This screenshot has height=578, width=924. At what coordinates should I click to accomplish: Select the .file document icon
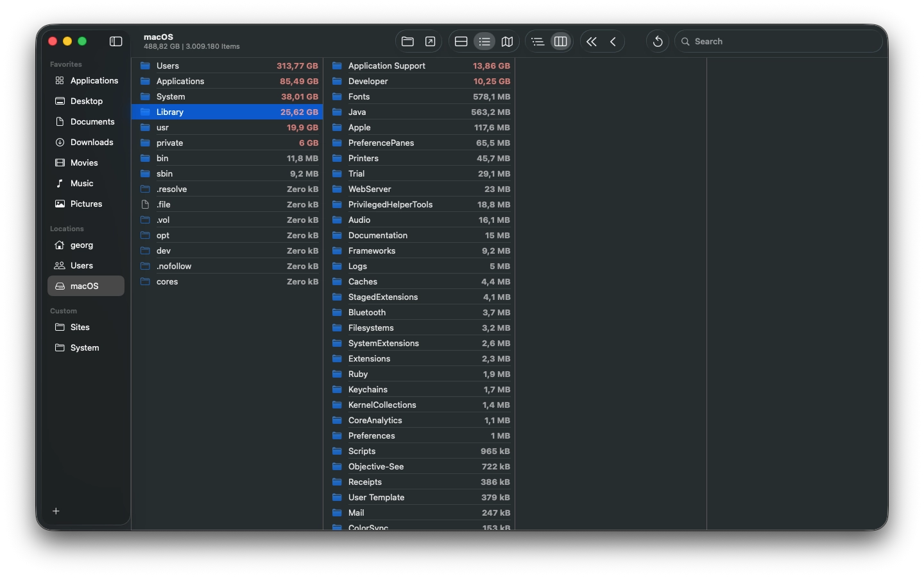pos(145,204)
